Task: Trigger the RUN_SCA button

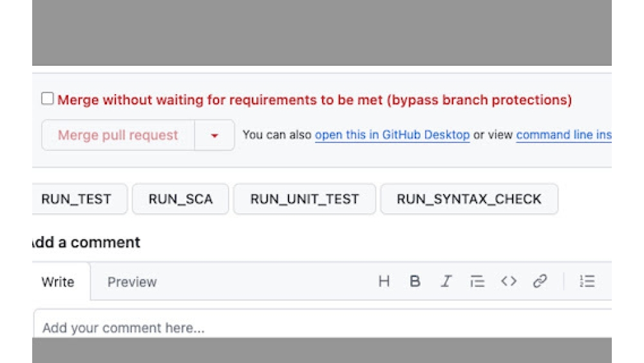Action: pos(180,199)
